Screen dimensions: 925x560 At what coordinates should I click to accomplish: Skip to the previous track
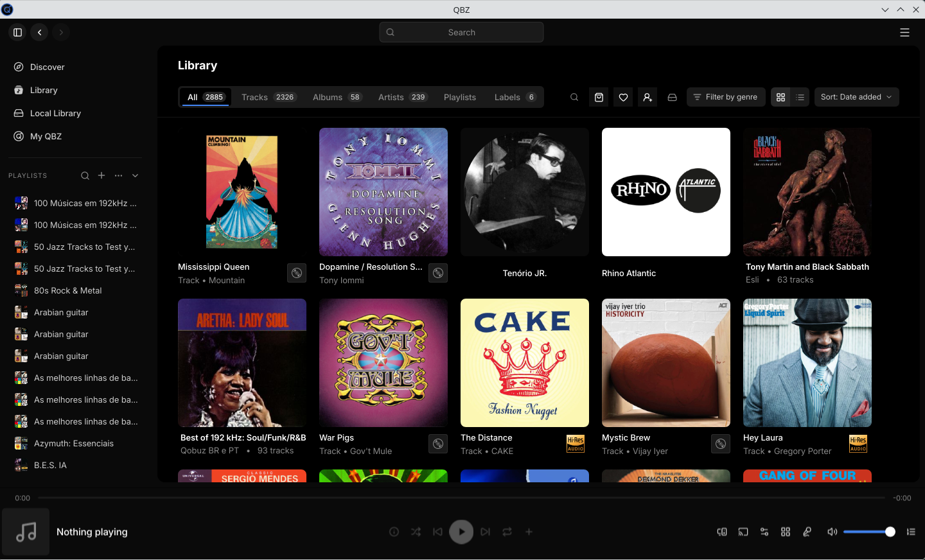[437, 532]
